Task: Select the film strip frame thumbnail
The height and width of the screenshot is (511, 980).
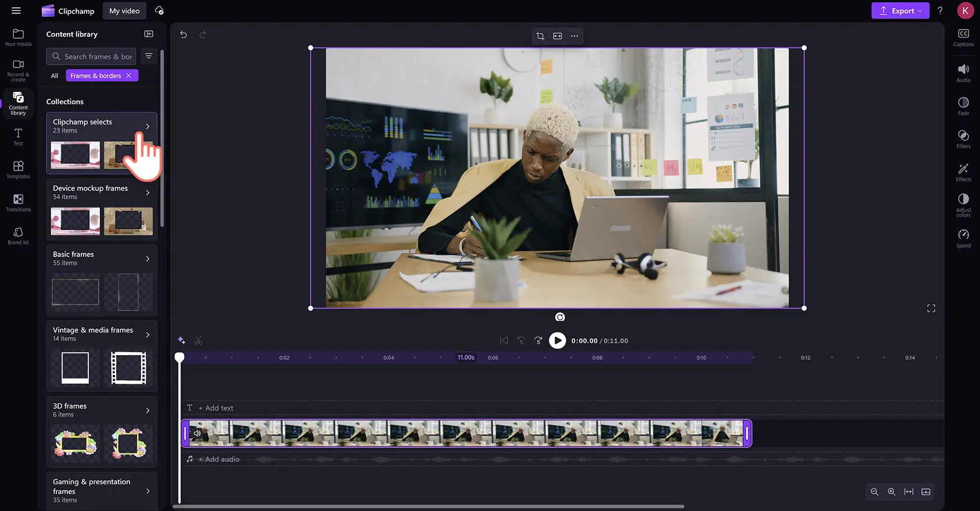Action: (128, 368)
